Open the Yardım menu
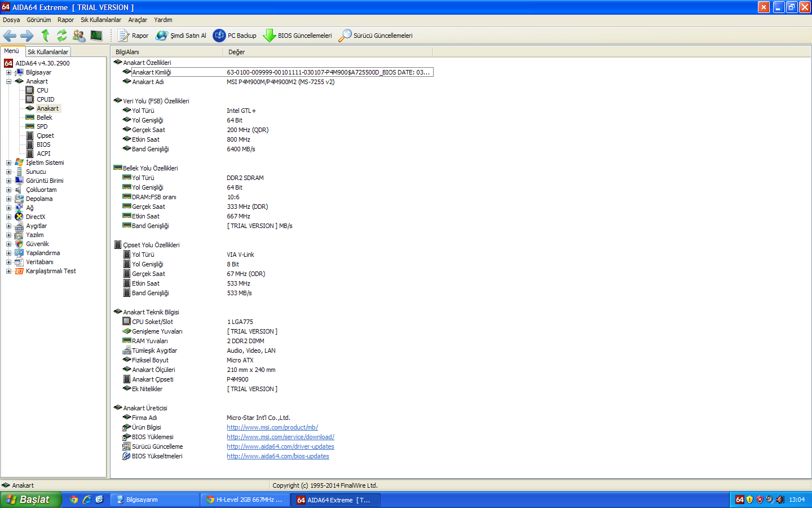The height and width of the screenshot is (508, 812). [163, 20]
